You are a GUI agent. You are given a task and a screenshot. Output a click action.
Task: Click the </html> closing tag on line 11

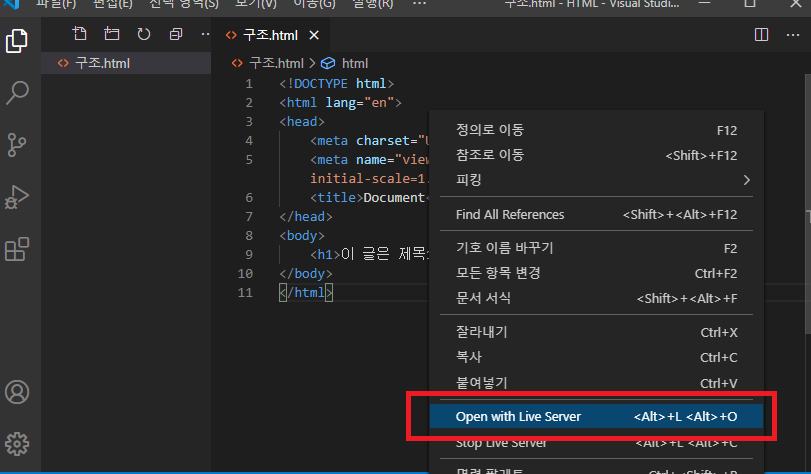[306, 292]
